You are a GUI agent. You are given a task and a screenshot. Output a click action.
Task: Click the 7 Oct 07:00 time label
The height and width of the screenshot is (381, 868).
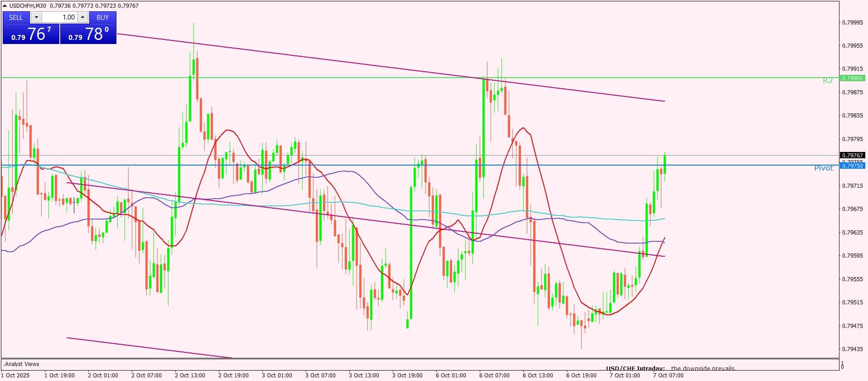click(668, 375)
